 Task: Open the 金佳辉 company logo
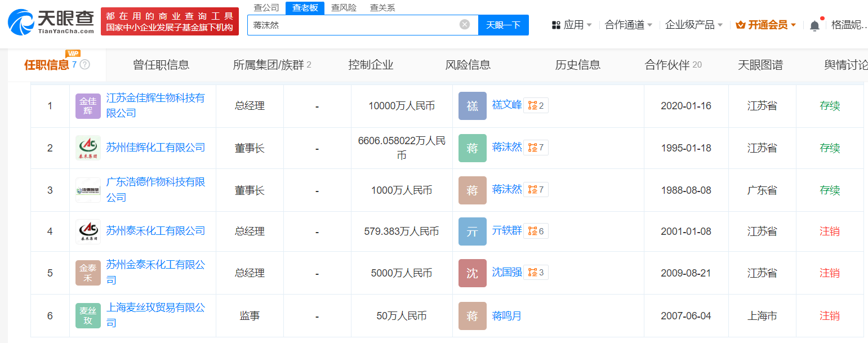[x=88, y=106]
